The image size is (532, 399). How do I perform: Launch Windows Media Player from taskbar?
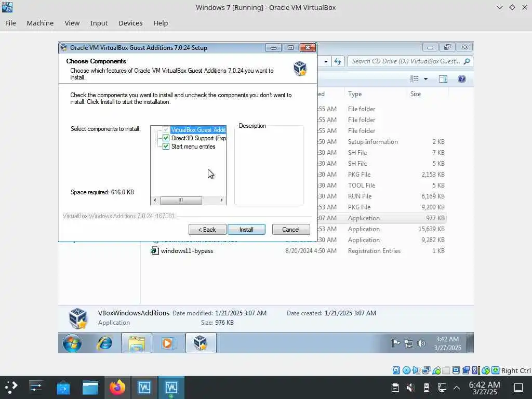pyautogui.click(x=168, y=343)
